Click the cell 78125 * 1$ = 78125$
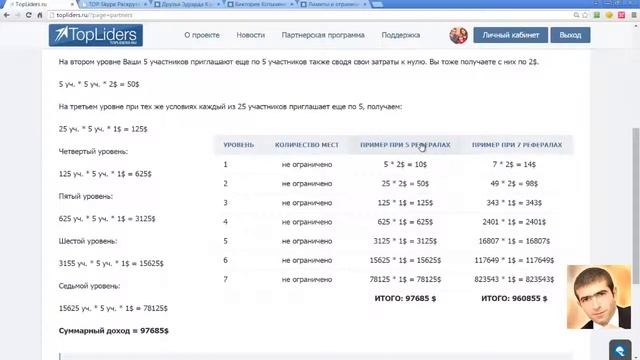 [x=405, y=280]
